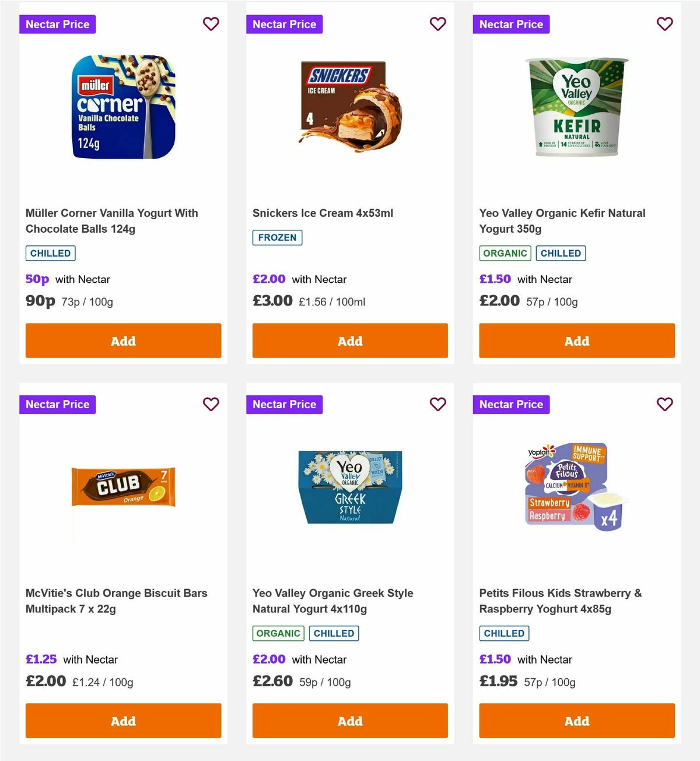Favourite the Petits Filous yoghurt product
The height and width of the screenshot is (761, 700).
tap(664, 404)
